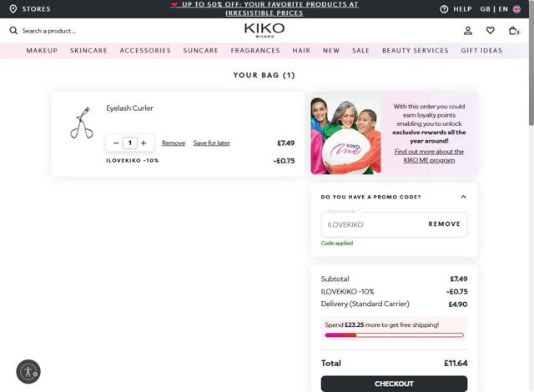Open the Makeup menu
The image size is (534, 392).
(42, 50)
